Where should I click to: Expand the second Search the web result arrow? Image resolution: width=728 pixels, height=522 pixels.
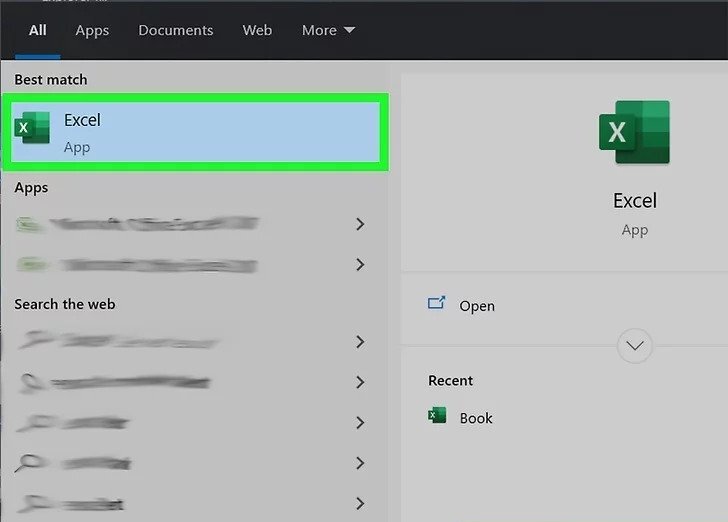coord(360,382)
